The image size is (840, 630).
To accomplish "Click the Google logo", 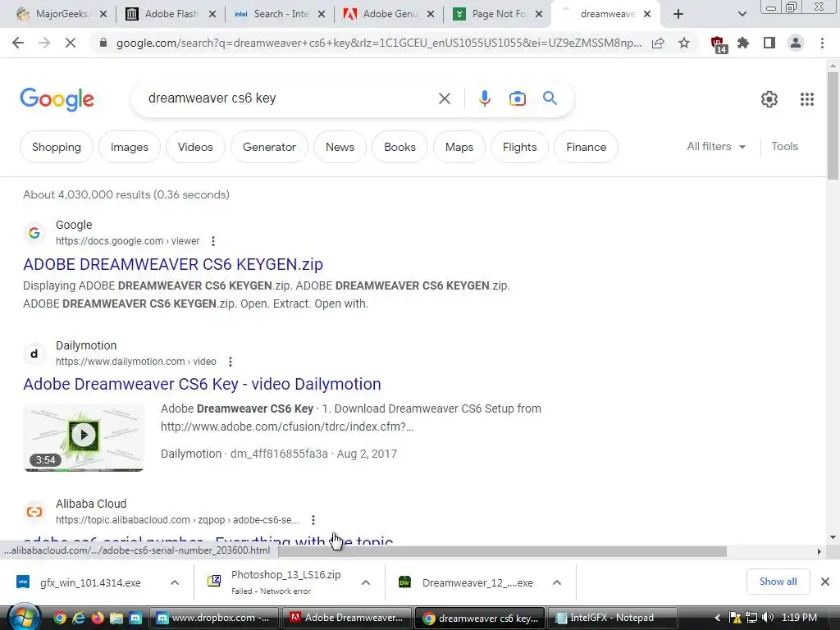I will 57,99.
